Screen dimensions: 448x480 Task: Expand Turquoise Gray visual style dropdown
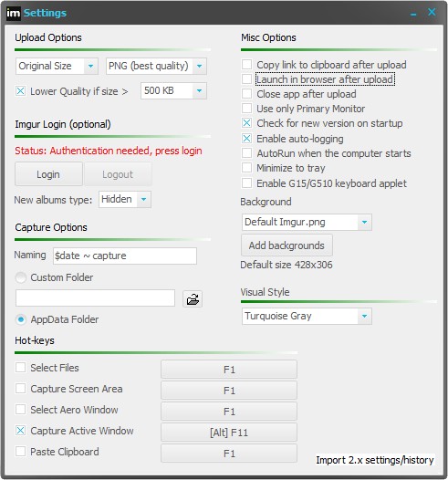pyautogui.click(x=307, y=316)
